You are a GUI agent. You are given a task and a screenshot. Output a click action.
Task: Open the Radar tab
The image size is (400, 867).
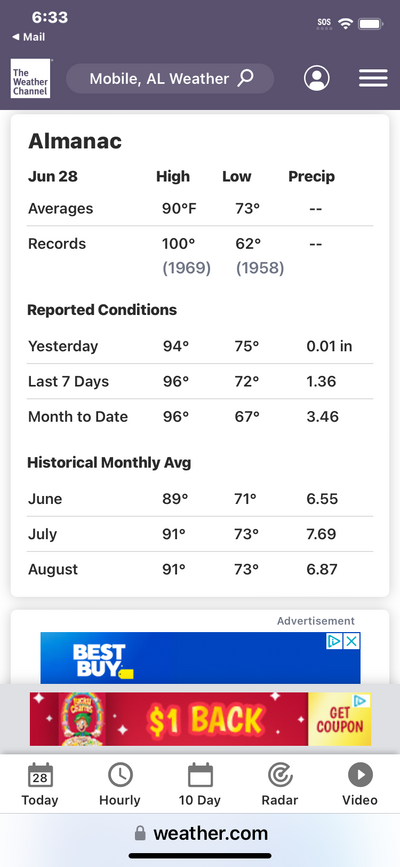point(280,784)
